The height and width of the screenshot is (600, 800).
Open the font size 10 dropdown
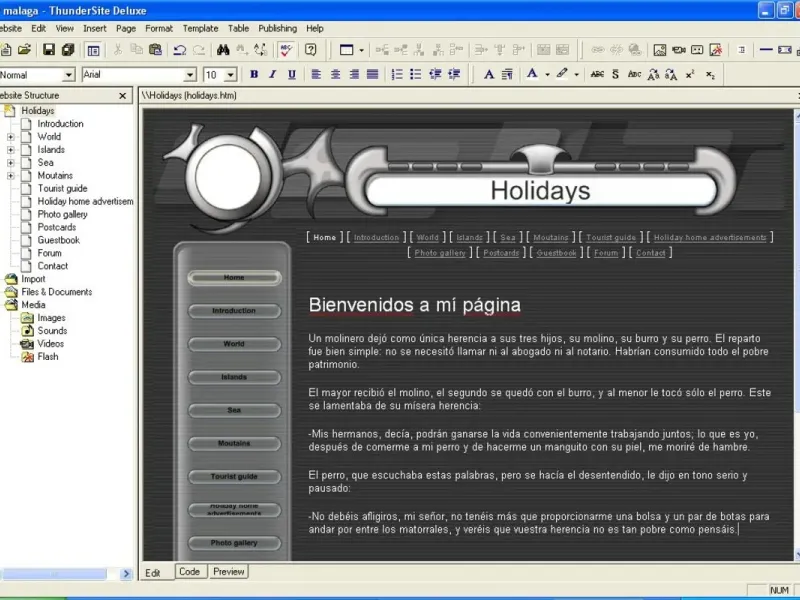click(x=231, y=75)
